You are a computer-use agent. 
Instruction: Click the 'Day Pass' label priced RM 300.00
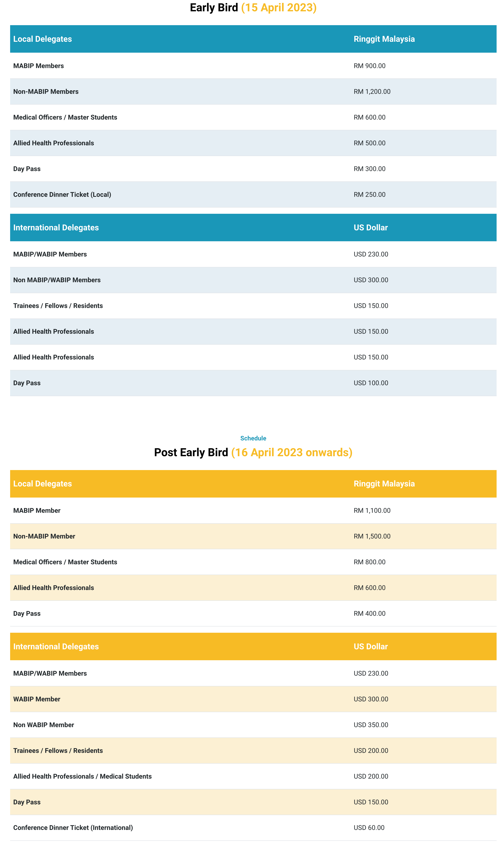point(27,169)
